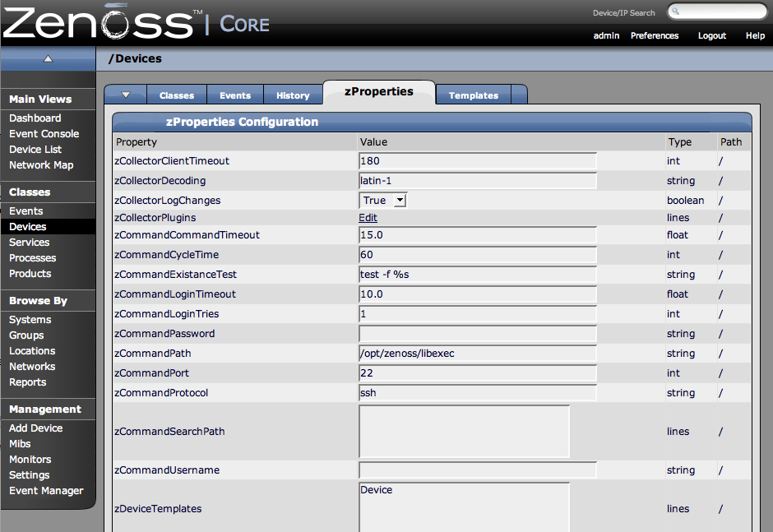Screen dimensions: 773x532
Task: Open Event Console in the sidebar
Action: [x=44, y=133]
